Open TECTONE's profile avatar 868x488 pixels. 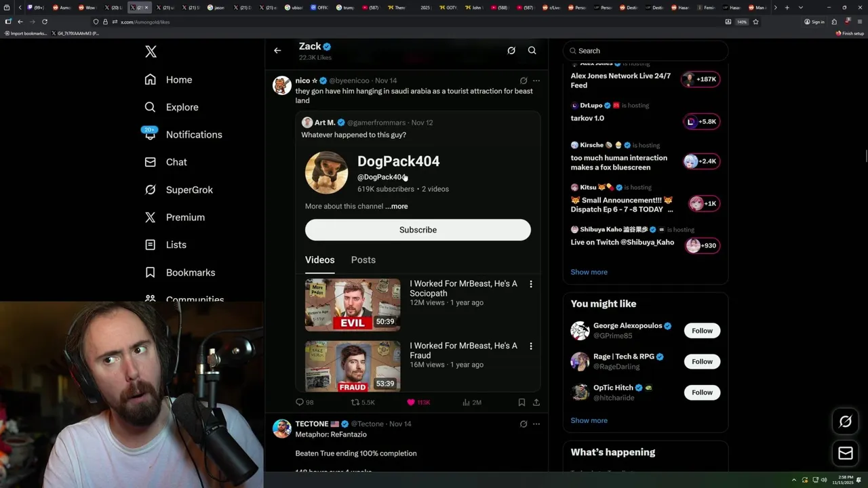point(281,428)
